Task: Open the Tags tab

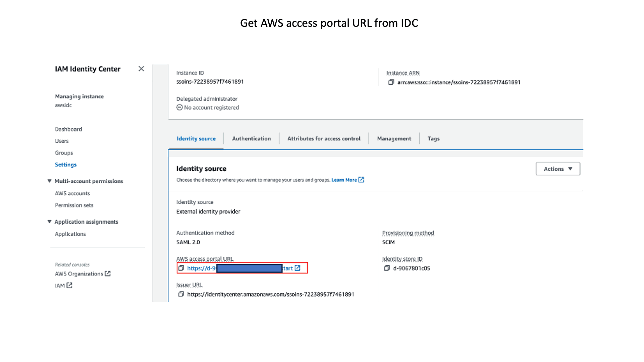Action: [433, 138]
